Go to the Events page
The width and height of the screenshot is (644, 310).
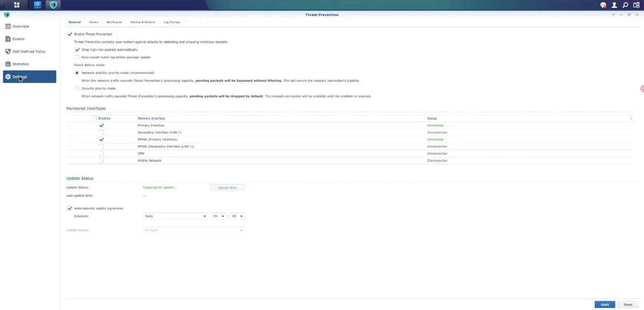tap(29, 39)
